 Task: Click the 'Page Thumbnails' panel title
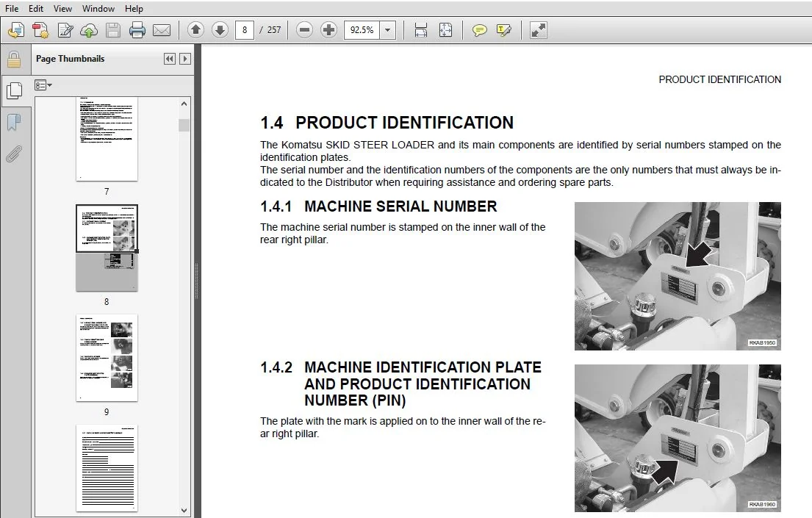[71, 59]
